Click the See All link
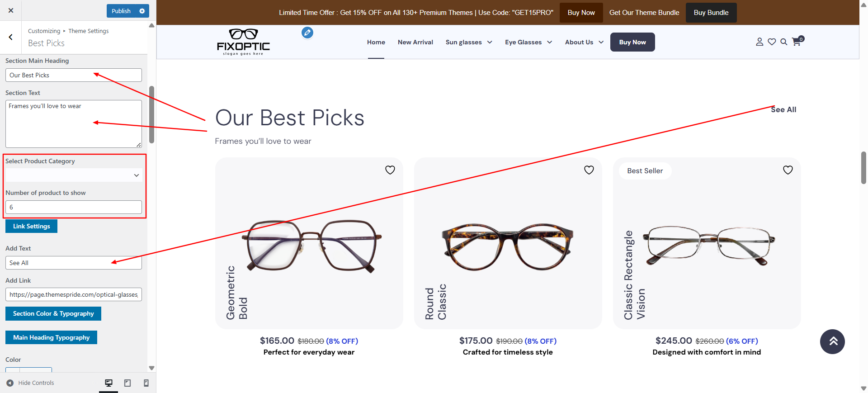The width and height of the screenshot is (868, 393). point(783,109)
